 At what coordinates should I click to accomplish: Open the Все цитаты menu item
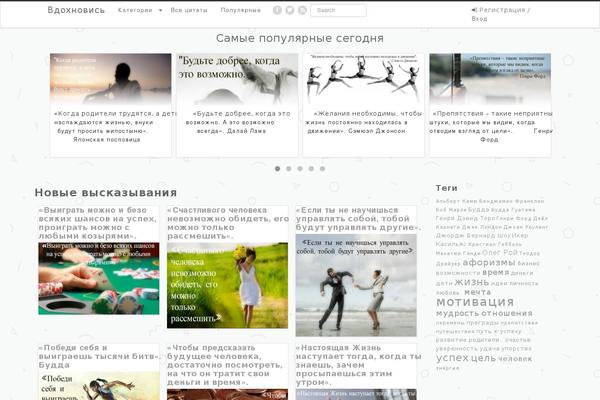pyautogui.click(x=189, y=10)
